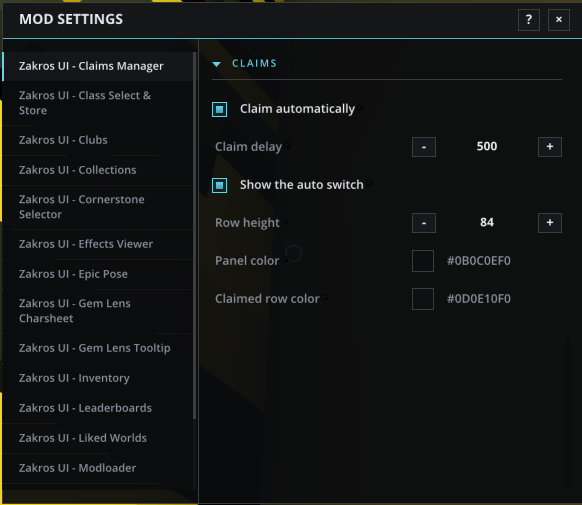Viewport: 582px width, 505px height.
Task: Open Zakros UI - Gem Lens Charsheet
Action: [98, 311]
